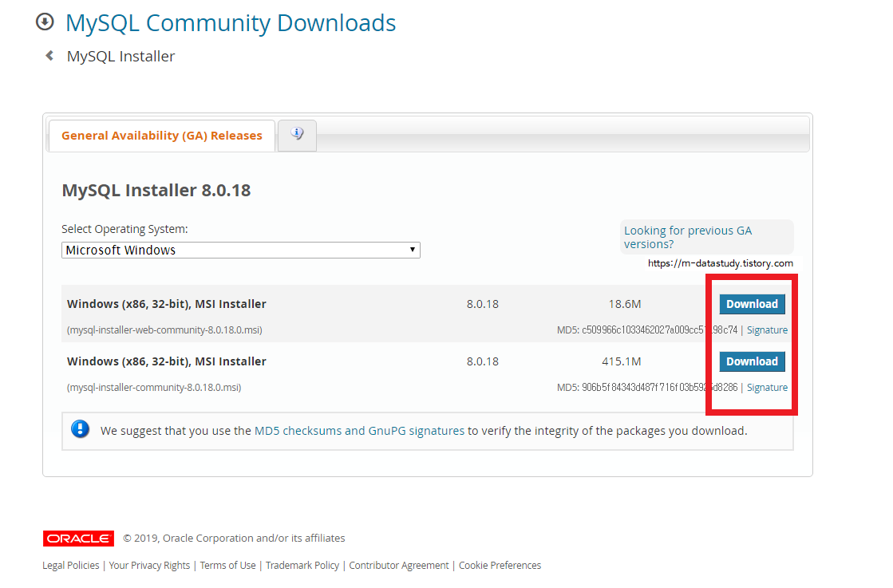Open the Select Operating System dropdown
Image resolution: width=893 pixels, height=588 pixels.
tap(241, 250)
